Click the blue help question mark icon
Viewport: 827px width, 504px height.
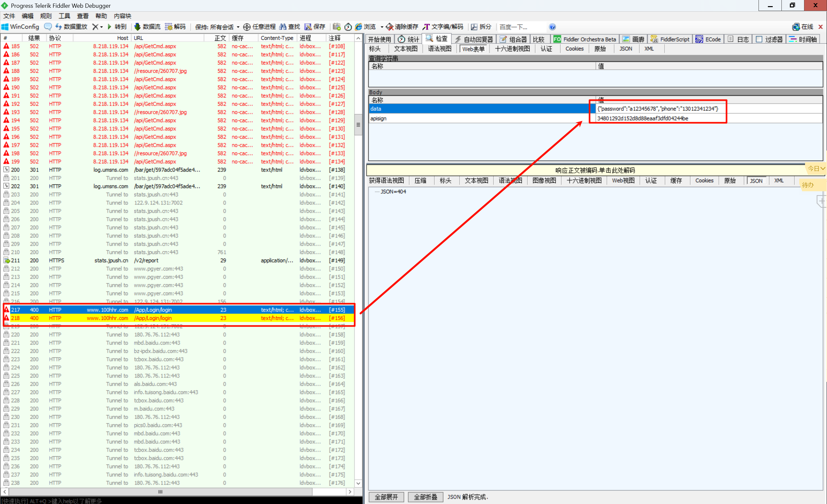point(552,27)
